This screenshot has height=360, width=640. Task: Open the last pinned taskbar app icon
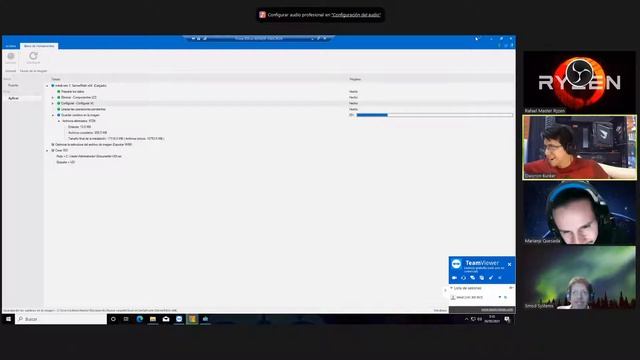(x=205, y=319)
